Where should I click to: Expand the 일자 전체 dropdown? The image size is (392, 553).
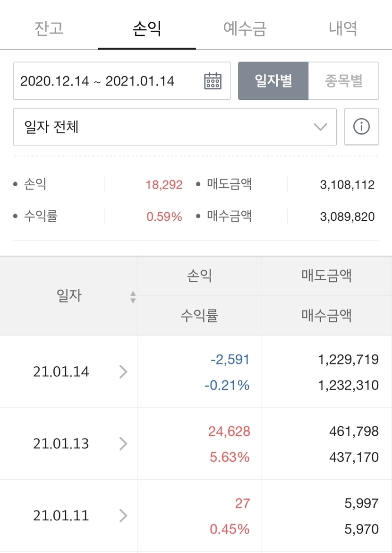coord(175,127)
